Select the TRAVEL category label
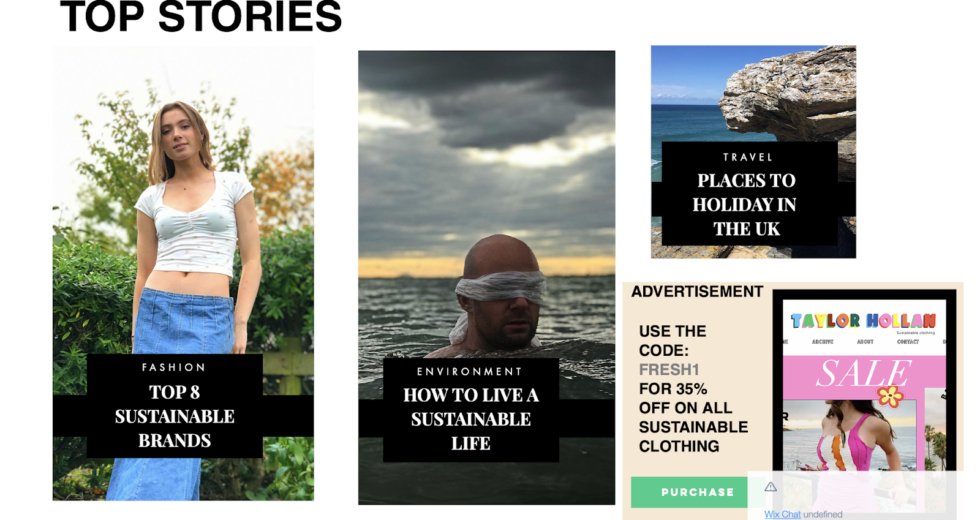This screenshot has width=980, height=520. coord(748,157)
